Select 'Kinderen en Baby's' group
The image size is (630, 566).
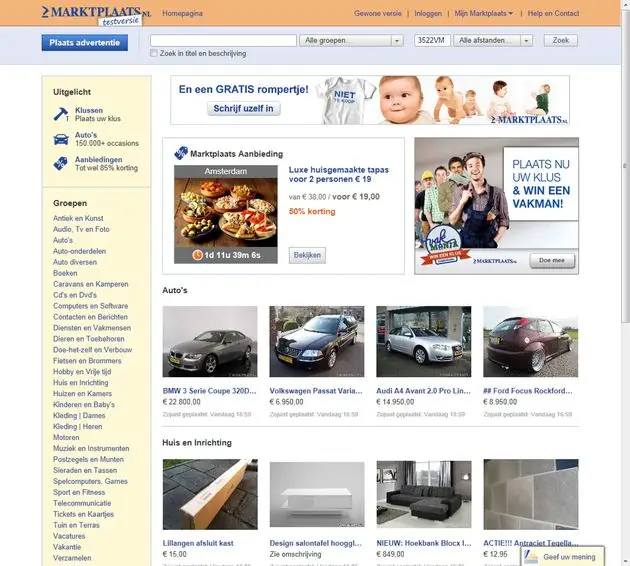(84, 405)
